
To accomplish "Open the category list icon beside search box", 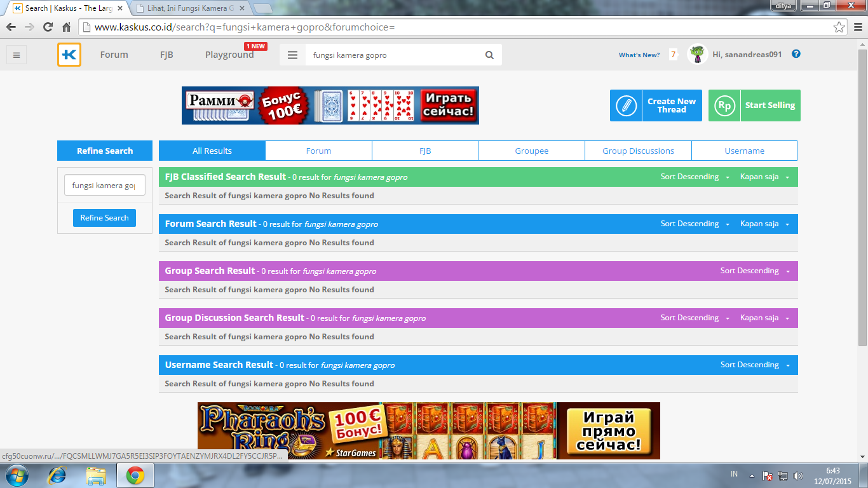I will (x=293, y=55).
